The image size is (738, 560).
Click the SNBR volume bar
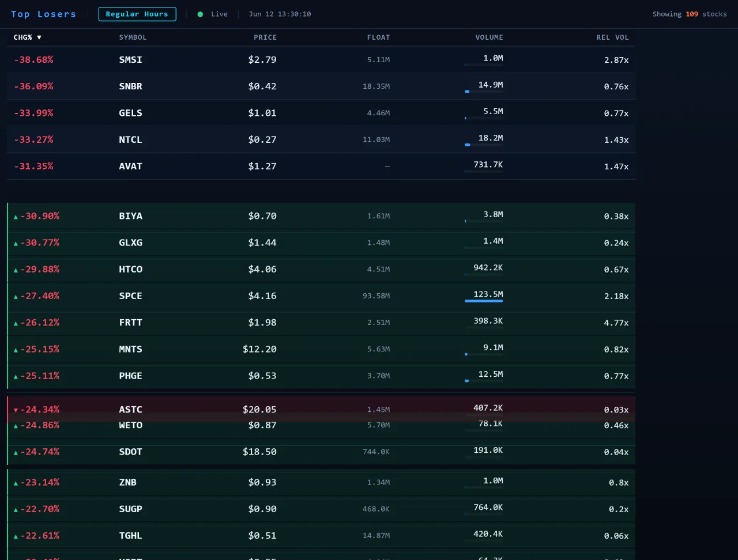[484, 91]
